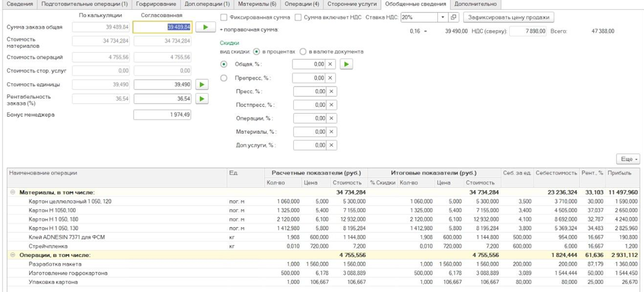Clear the Доп.услуги % discount field
This screenshot has width=644, height=292.
point(332,145)
